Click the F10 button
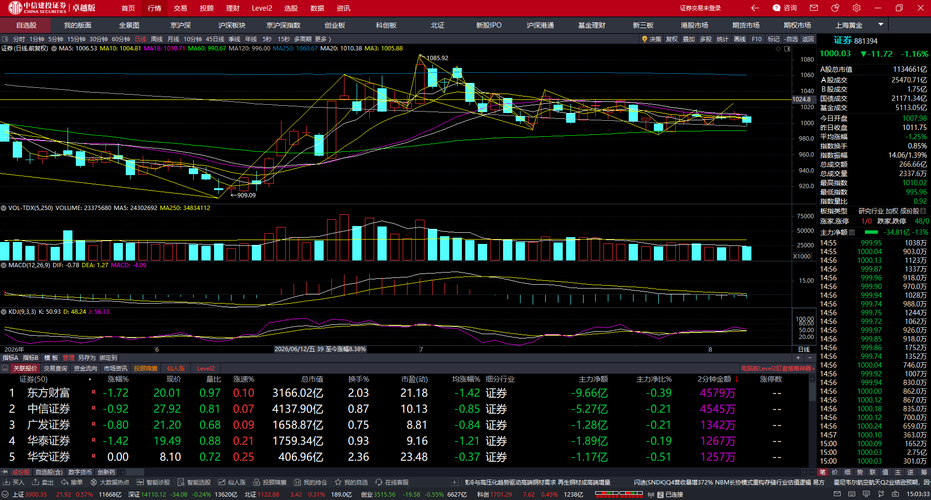The image size is (931, 500). [756, 39]
